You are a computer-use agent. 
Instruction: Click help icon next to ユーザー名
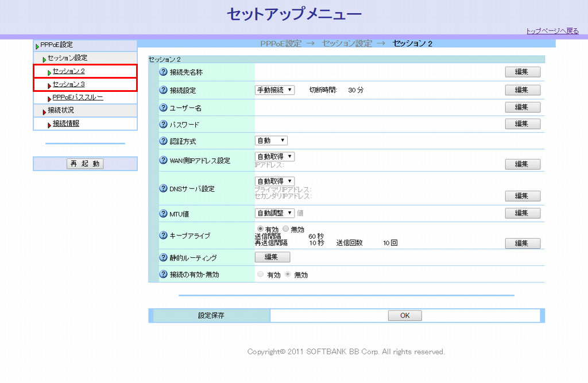tap(163, 107)
